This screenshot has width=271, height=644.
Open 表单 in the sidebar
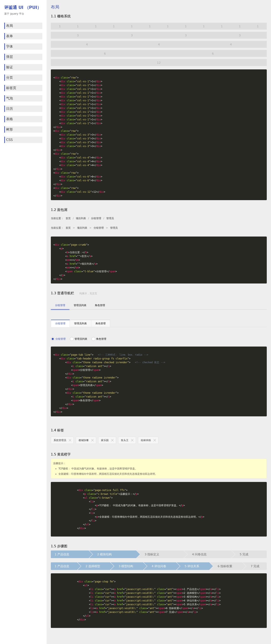23,36
